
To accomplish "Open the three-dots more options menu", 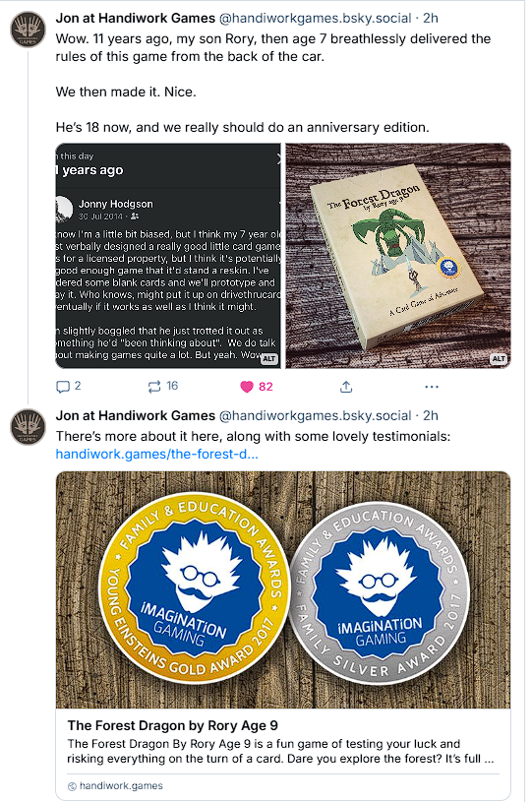I will click(432, 387).
